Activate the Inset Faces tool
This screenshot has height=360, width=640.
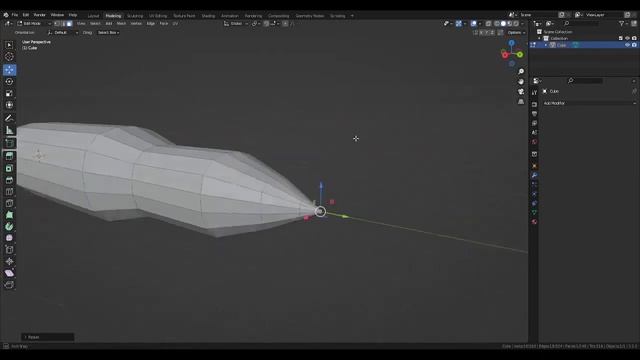click(x=9, y=168)
